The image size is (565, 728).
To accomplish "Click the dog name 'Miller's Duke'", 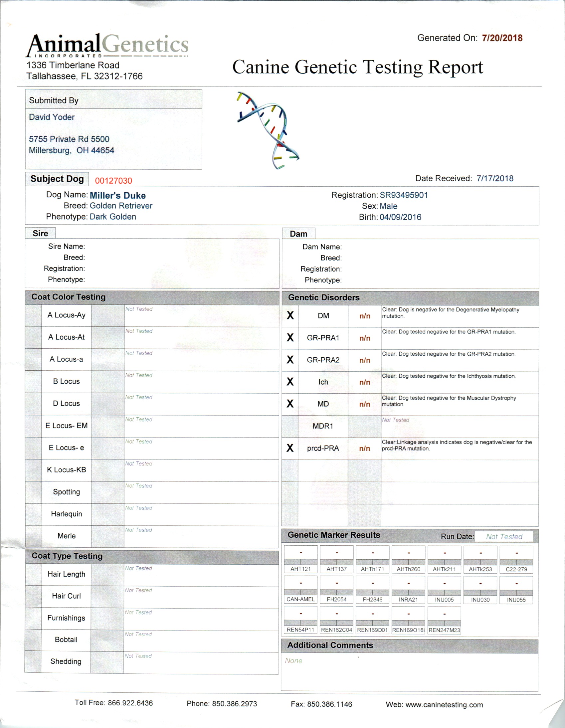I will pos(118,195).
